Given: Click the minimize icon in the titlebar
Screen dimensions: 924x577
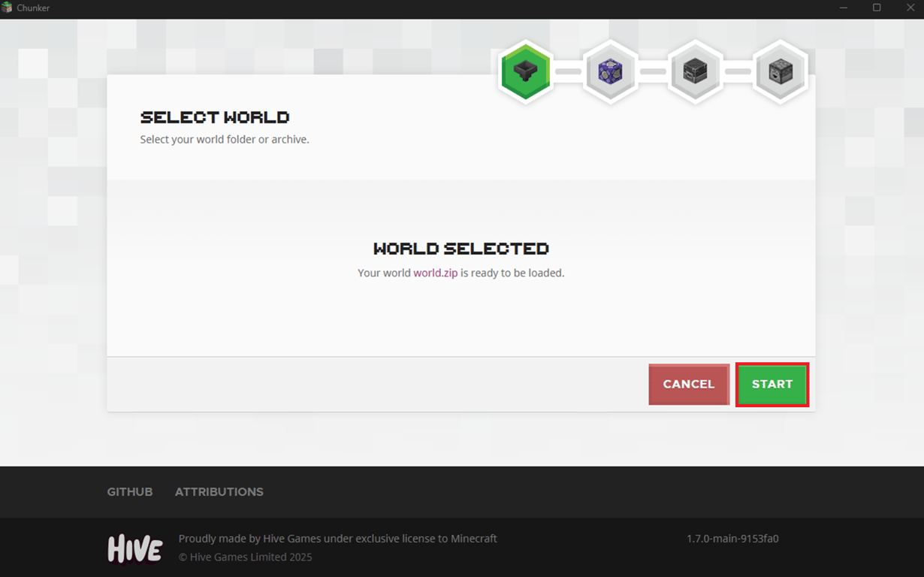Looking at the screenshot, I should point(845,8).
